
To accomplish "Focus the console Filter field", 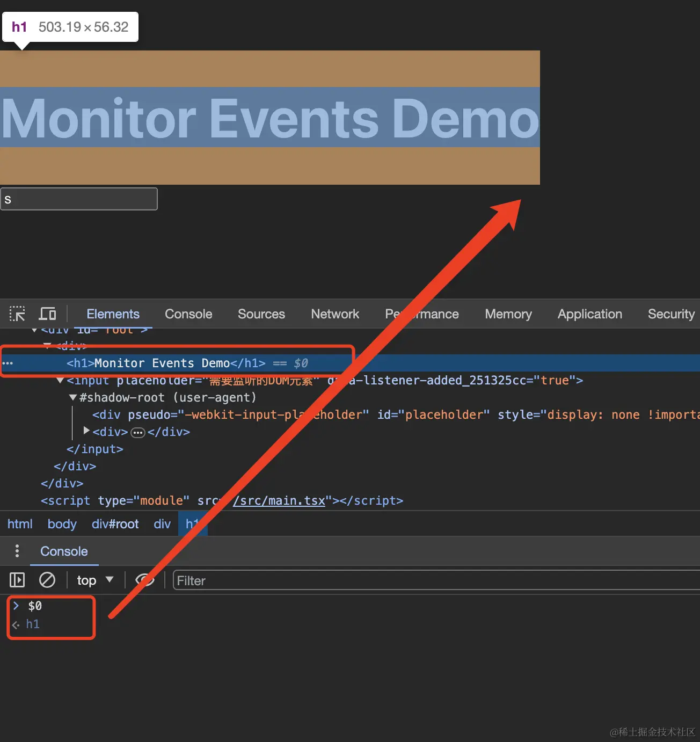I will point(436,580).
